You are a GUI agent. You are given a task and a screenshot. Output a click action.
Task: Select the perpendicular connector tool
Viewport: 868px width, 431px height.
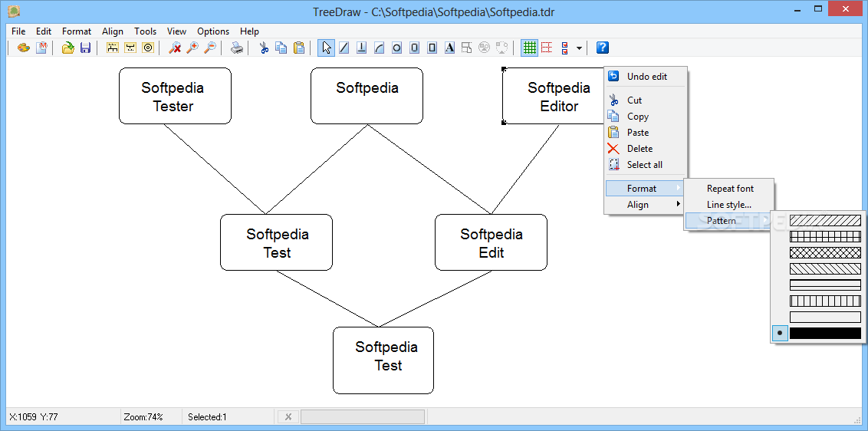click(x=361, y=48)
